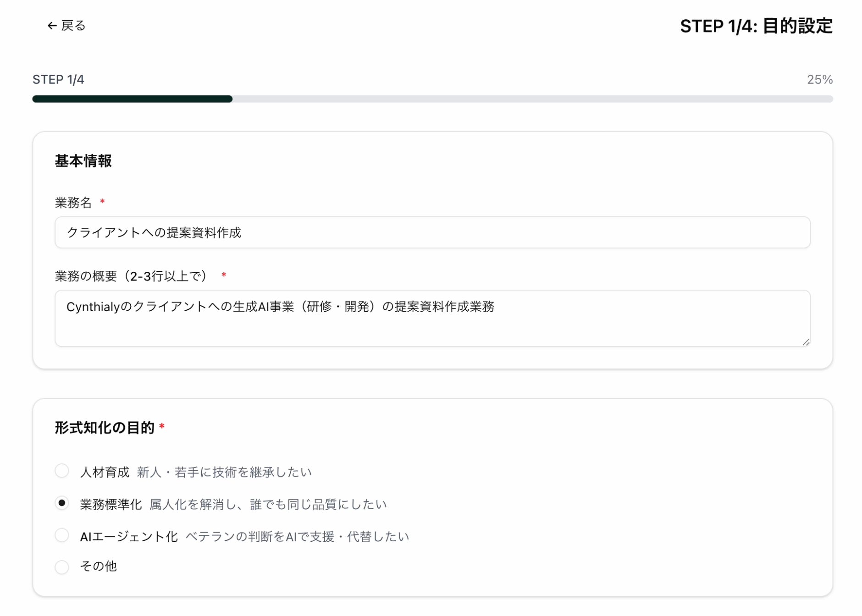The height and width of the screenshot is (616, 862).
Task: Click the 業務名 field label
Action: (73, 203)
